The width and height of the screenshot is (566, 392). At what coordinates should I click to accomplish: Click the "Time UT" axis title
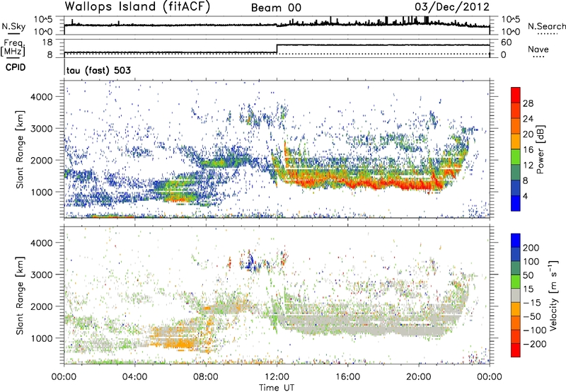click(x=277, y=388)
